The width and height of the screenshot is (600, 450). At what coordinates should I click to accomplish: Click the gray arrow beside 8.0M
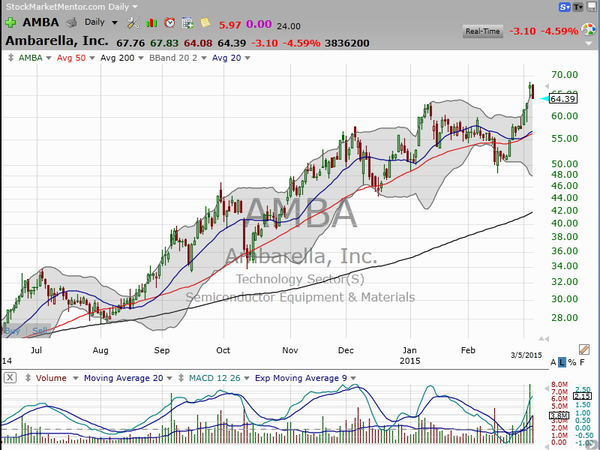pos(546,389)
